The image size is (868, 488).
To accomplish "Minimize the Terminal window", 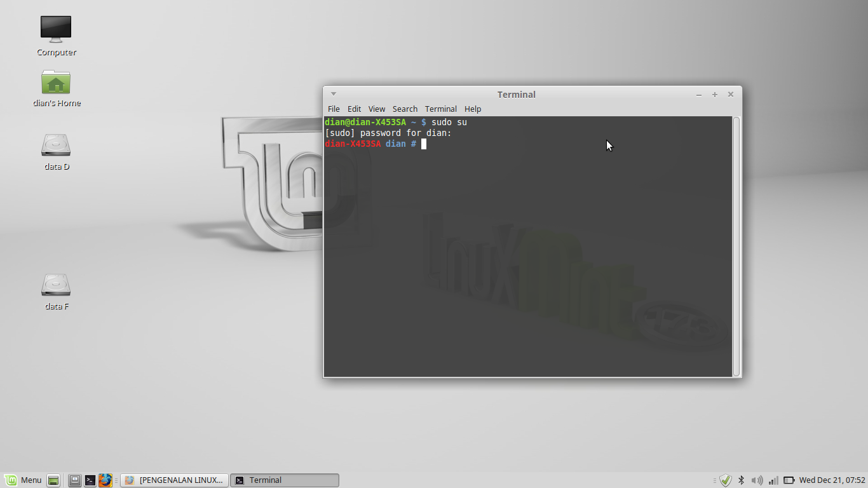I will [699, 95].
